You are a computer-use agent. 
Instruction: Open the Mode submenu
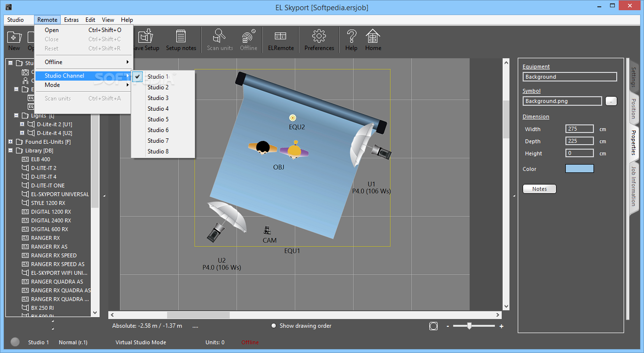point(84,85)
